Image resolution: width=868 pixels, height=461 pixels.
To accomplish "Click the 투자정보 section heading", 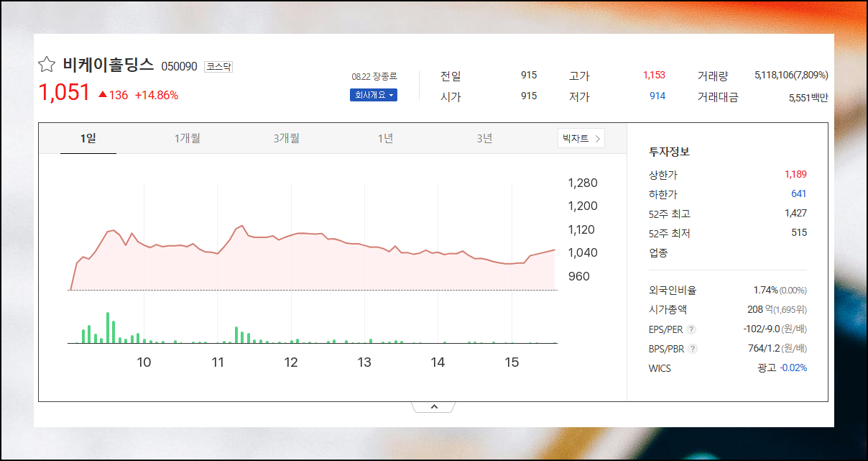I will click(669, 152).
